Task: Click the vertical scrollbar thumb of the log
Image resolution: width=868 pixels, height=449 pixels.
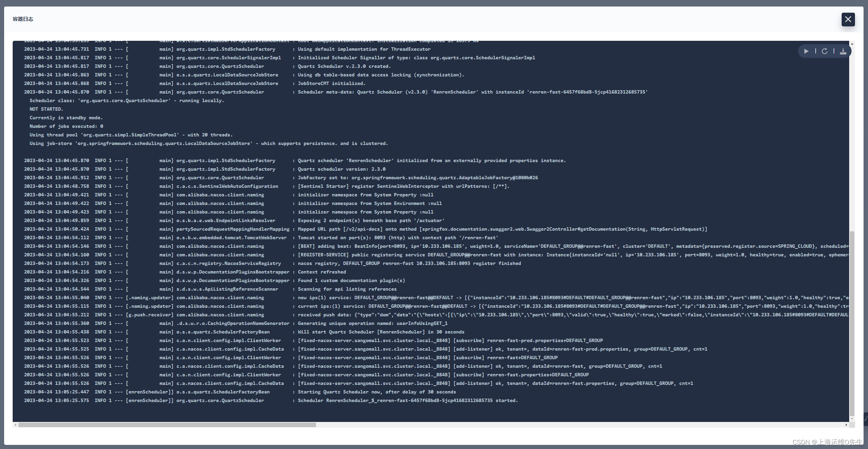Action: [852, 324]
